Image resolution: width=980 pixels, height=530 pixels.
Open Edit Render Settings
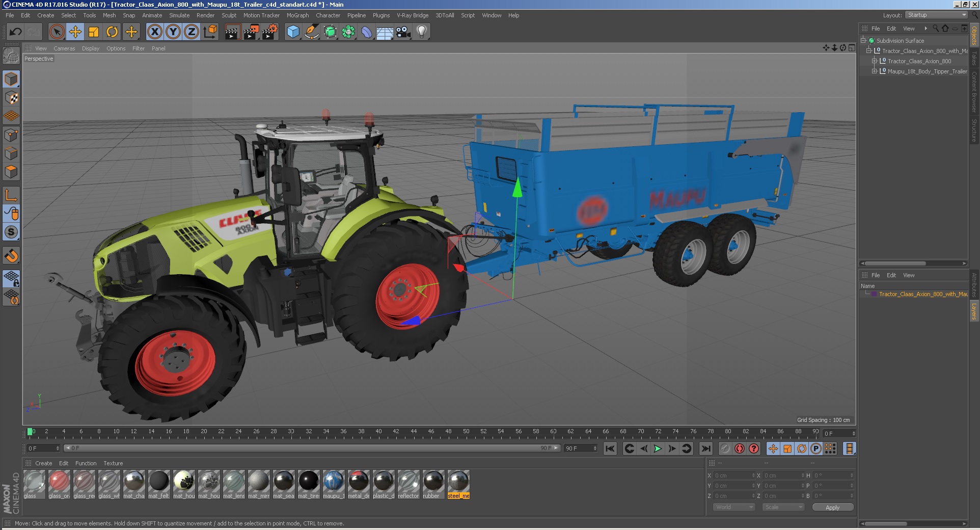point(269,32)
